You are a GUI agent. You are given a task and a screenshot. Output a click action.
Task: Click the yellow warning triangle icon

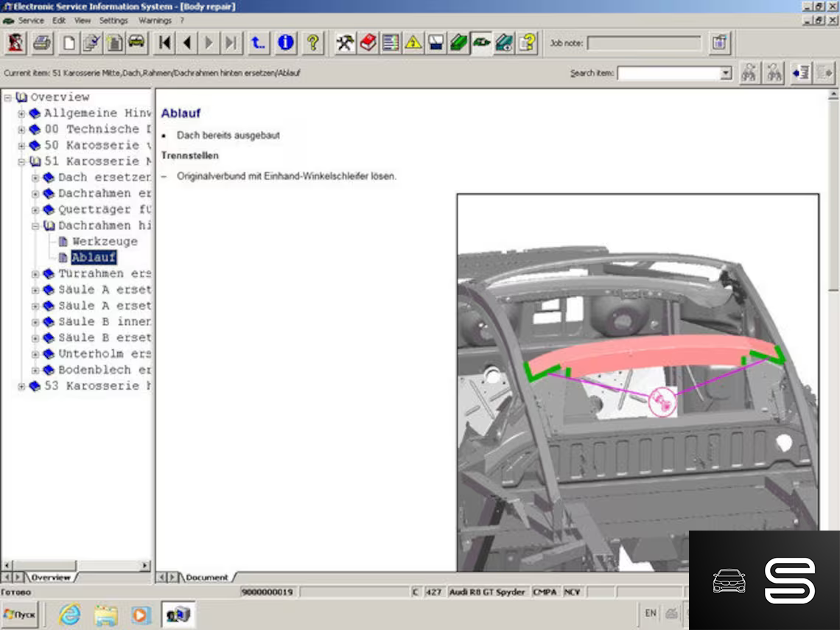tap(413, 43)
